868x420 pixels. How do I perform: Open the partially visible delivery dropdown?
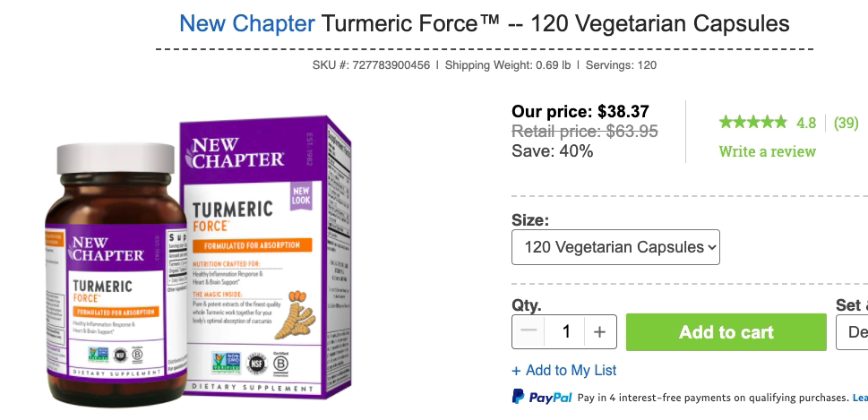(855, 332)
